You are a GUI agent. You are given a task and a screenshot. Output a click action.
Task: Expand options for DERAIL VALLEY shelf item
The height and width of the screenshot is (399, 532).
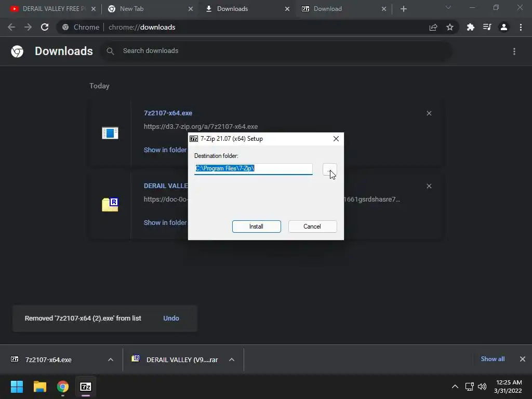coord(232,360)
